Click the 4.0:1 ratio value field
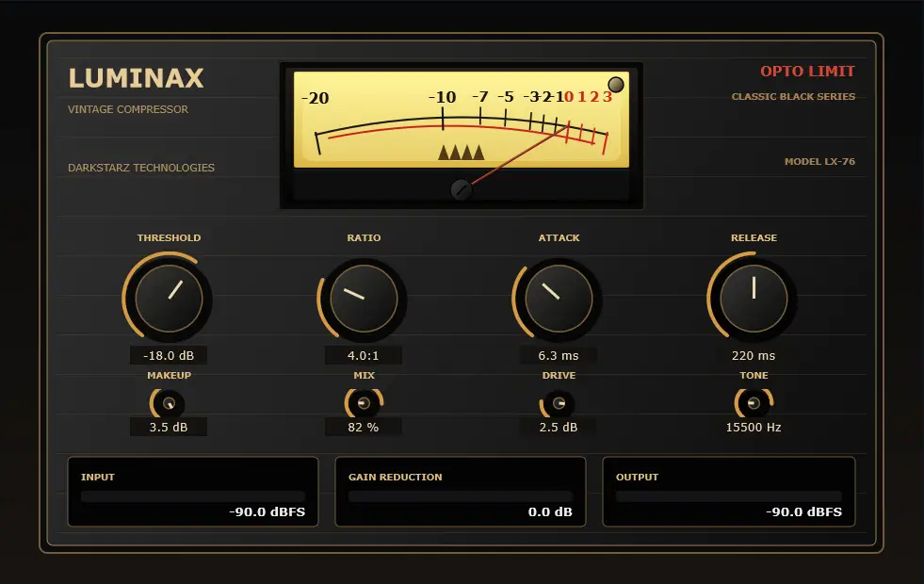 tap(364, 355)
